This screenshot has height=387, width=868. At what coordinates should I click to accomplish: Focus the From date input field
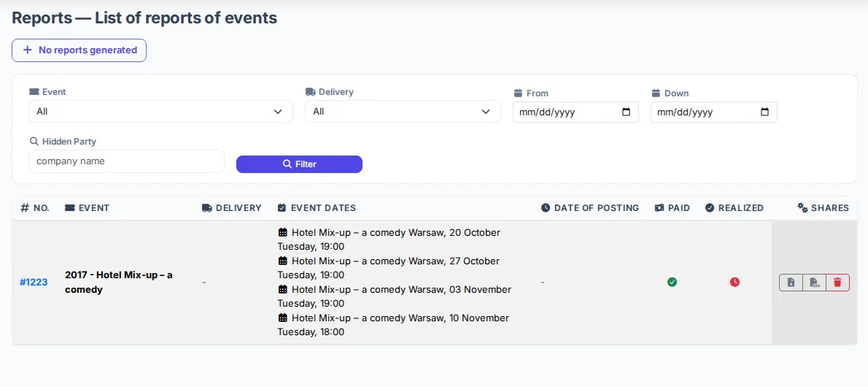576,112
